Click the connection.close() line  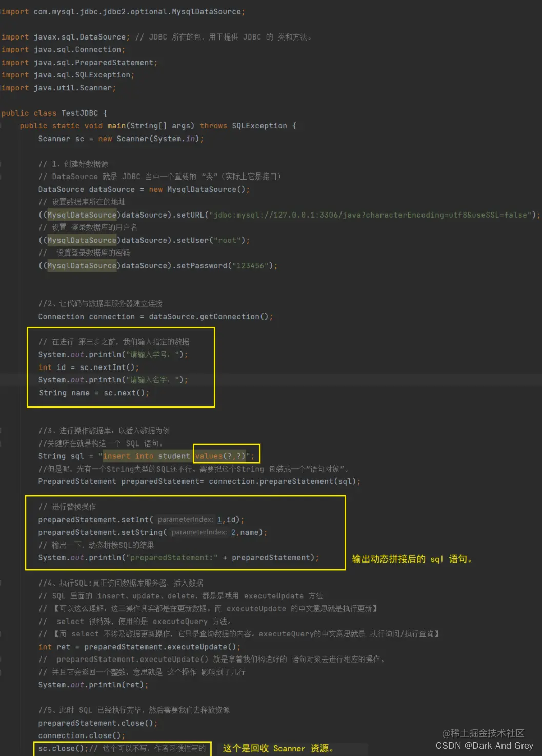(82, 735)
